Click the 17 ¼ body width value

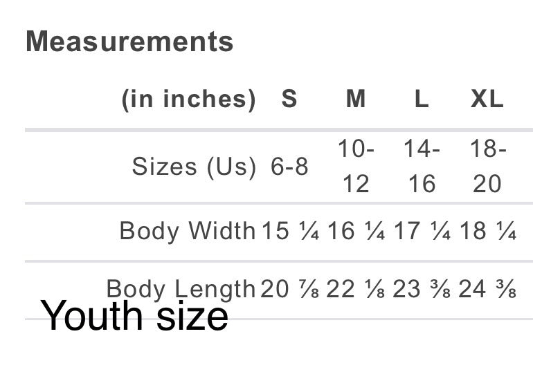(422, 232)
